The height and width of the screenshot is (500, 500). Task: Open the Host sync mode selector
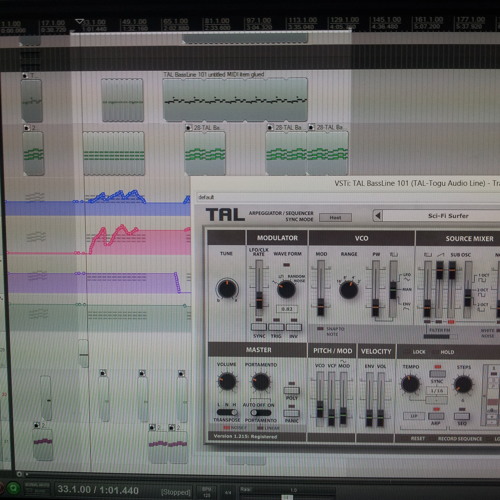[335, 218]
